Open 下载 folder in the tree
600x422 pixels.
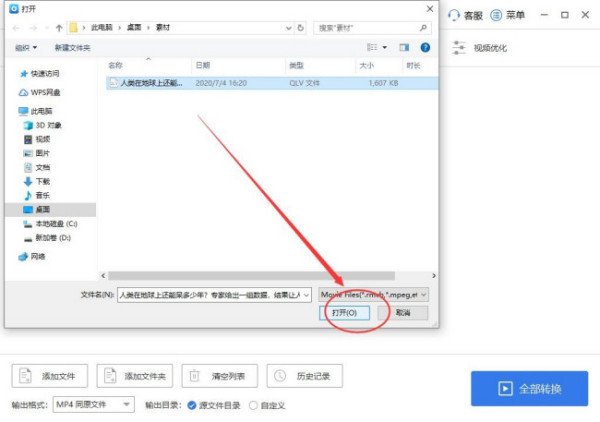point(37,181)
